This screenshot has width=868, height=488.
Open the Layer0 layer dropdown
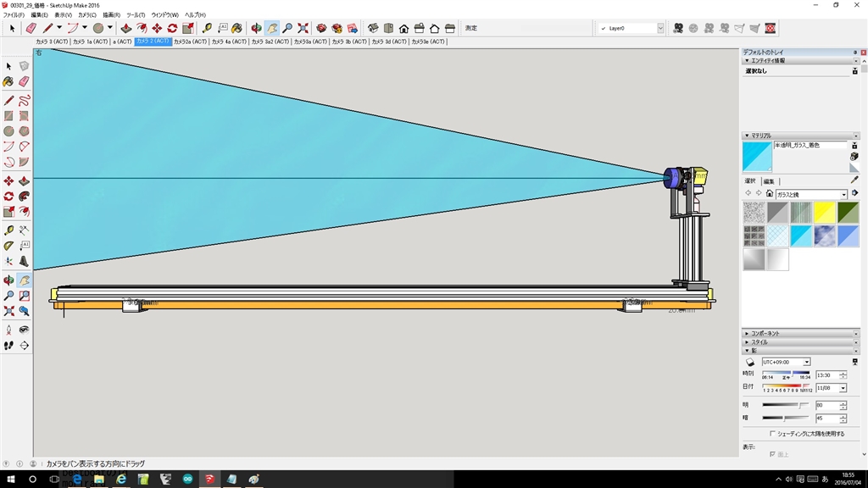[660, 28]
